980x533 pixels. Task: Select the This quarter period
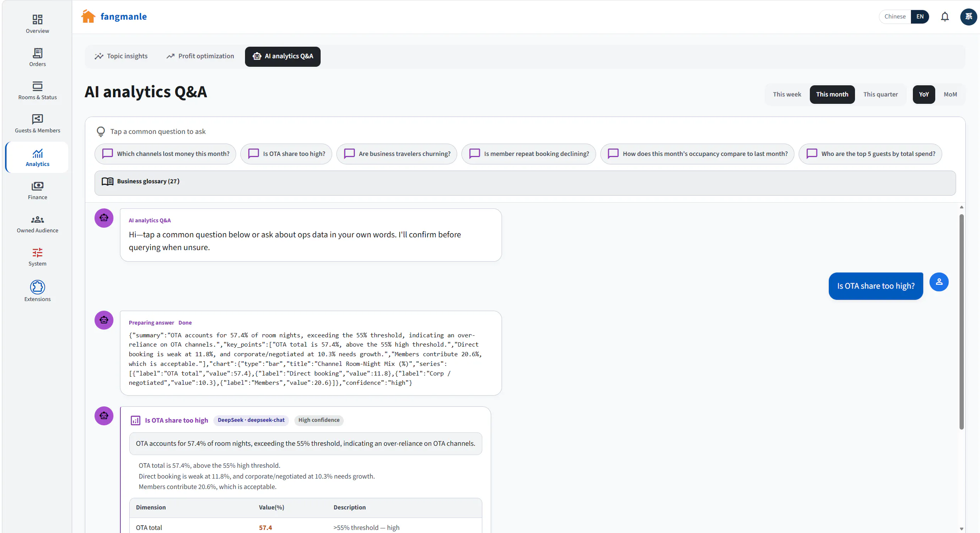click(x=880, y=94)
